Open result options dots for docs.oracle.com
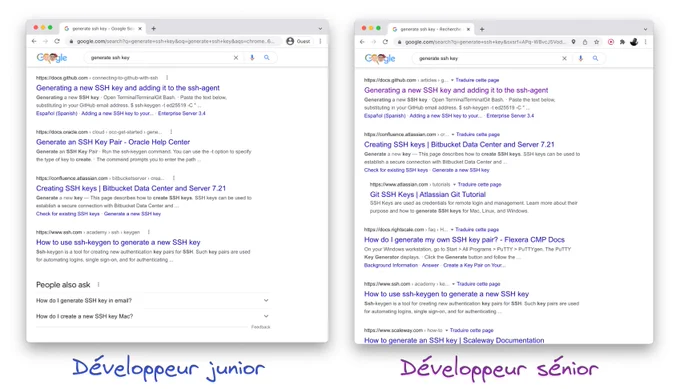680x389 pixels. [171, 132]
